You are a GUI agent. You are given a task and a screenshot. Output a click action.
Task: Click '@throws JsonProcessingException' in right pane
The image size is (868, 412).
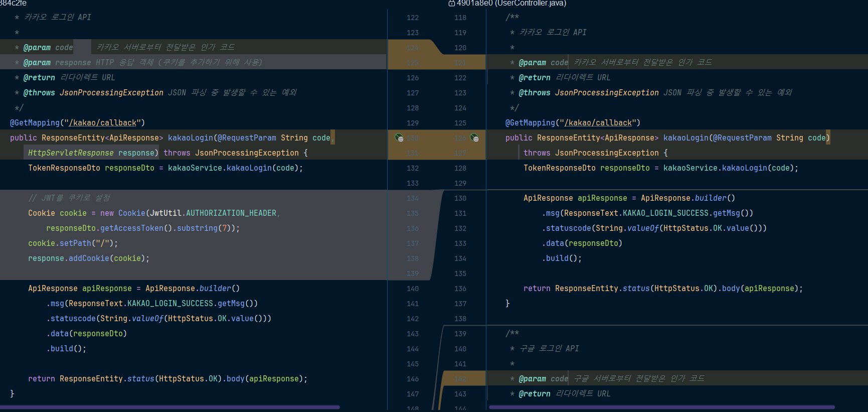[x=589, y=93]
